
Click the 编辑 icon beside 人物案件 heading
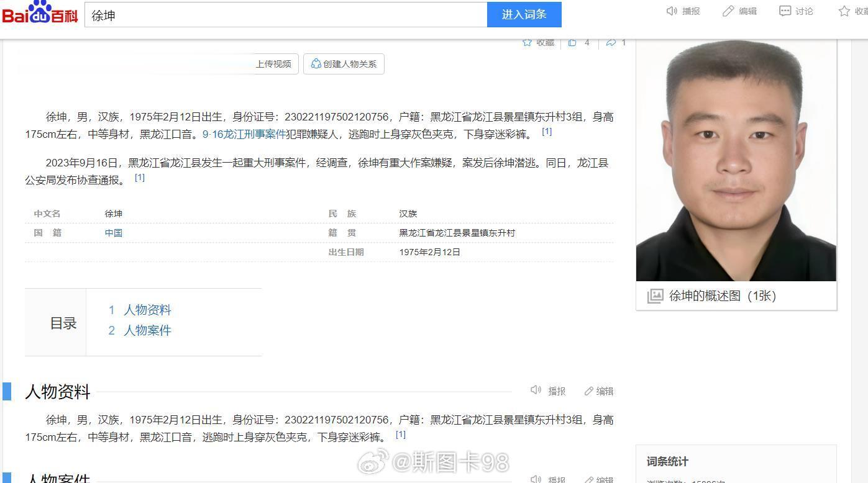pyautogui.click(x=589, y=479)
